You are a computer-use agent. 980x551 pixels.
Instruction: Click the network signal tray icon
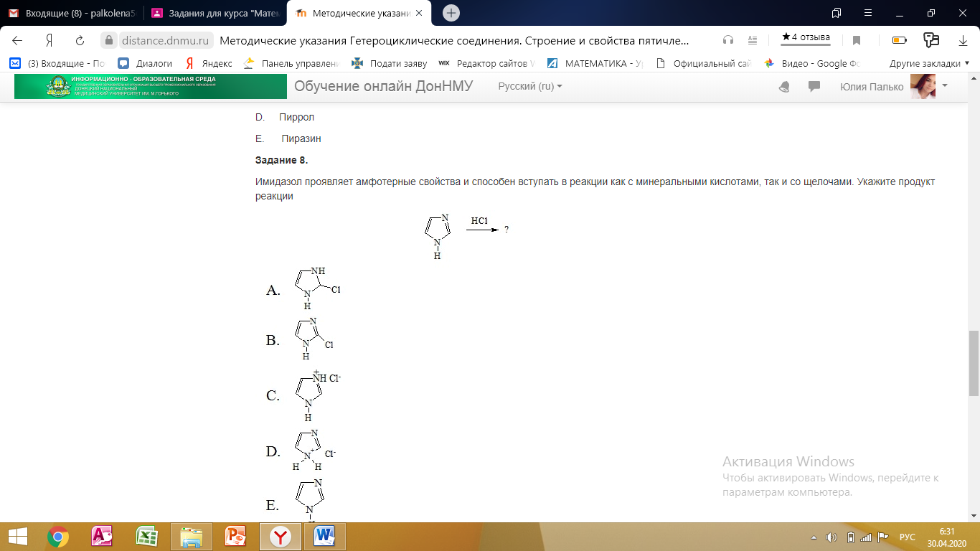click(867, 537)
